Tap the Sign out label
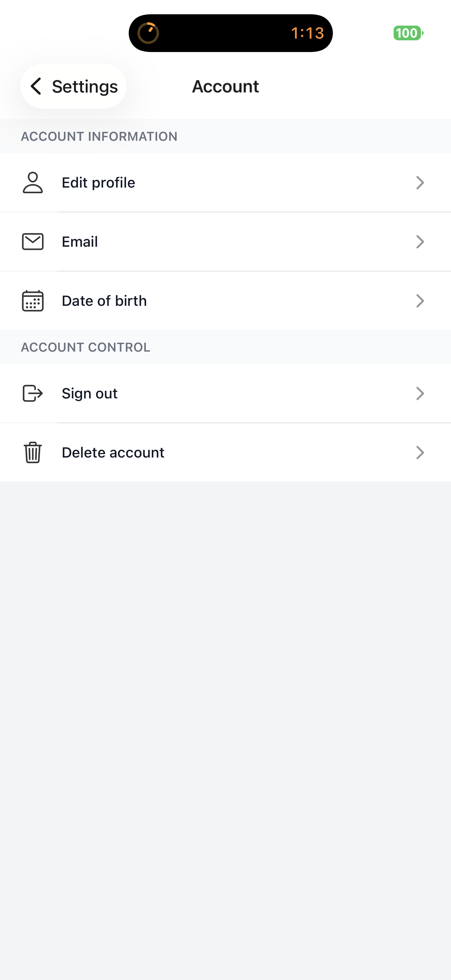 (x=90, y=393)
